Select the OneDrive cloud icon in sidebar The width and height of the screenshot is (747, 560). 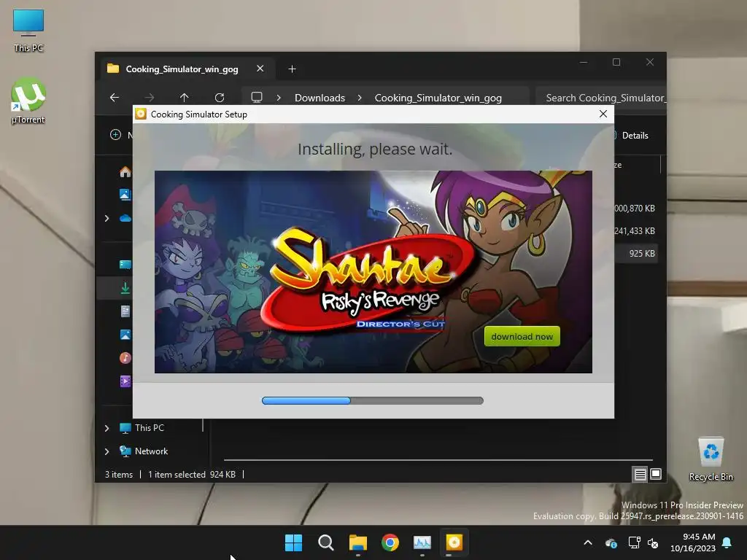click(125, 218)
